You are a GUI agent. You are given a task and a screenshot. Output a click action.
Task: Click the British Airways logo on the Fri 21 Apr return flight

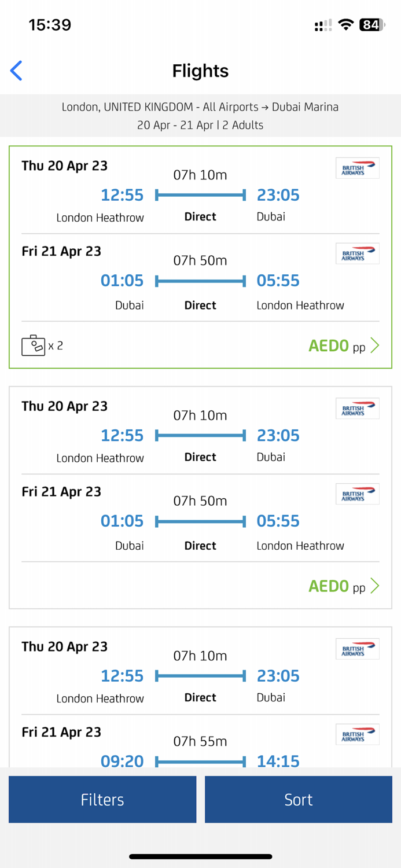coord(357,253)
